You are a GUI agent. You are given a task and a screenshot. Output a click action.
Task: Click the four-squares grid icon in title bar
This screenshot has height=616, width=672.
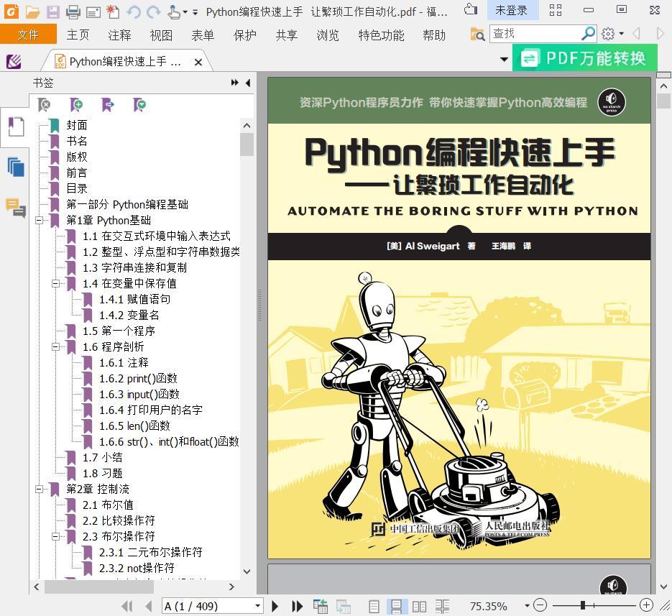click(x=556, y=9)
